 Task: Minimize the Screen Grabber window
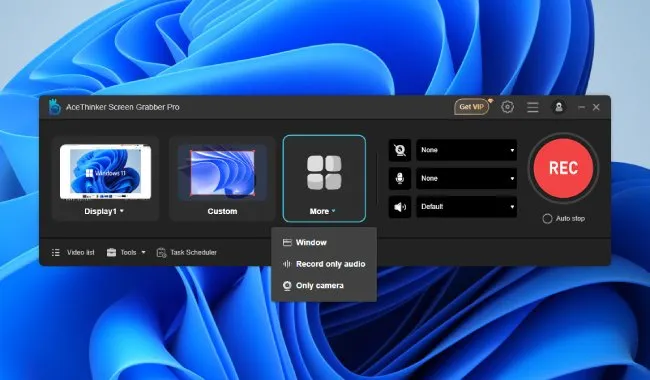(582, 107)
